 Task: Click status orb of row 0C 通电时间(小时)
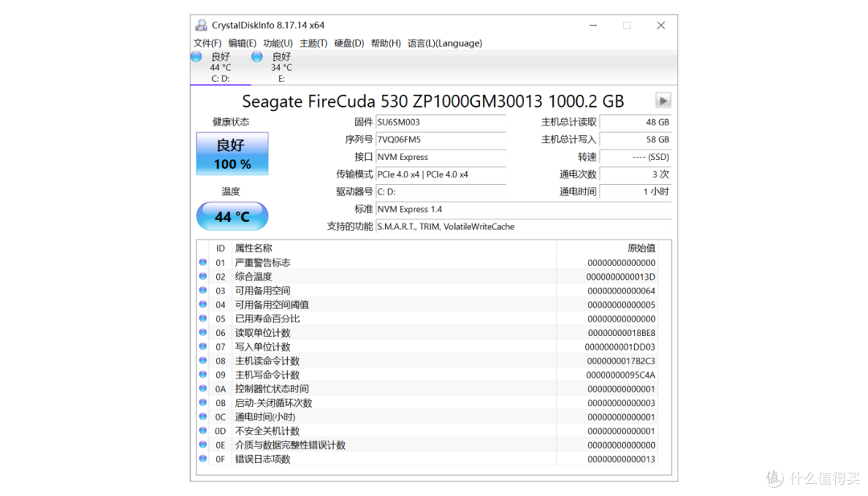pos(203,416)
